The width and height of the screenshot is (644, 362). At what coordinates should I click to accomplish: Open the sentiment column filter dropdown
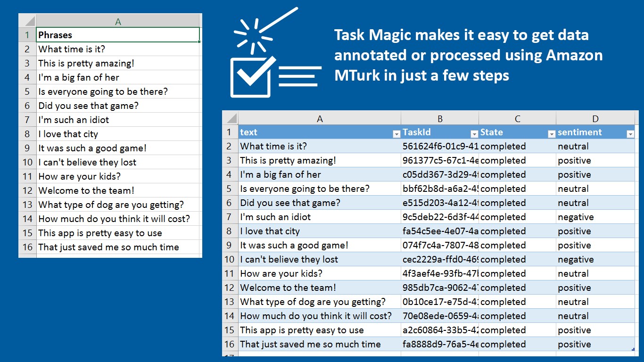(630, 134)
